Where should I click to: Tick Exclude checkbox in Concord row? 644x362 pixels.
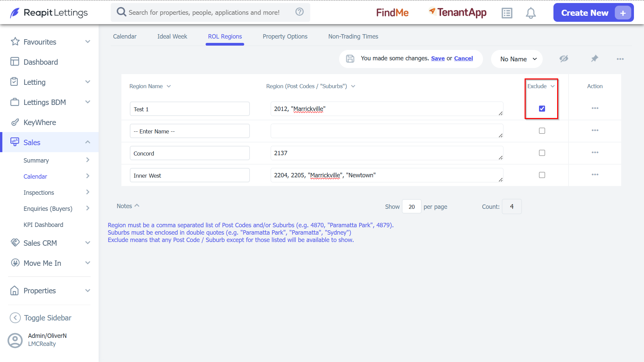542,153
